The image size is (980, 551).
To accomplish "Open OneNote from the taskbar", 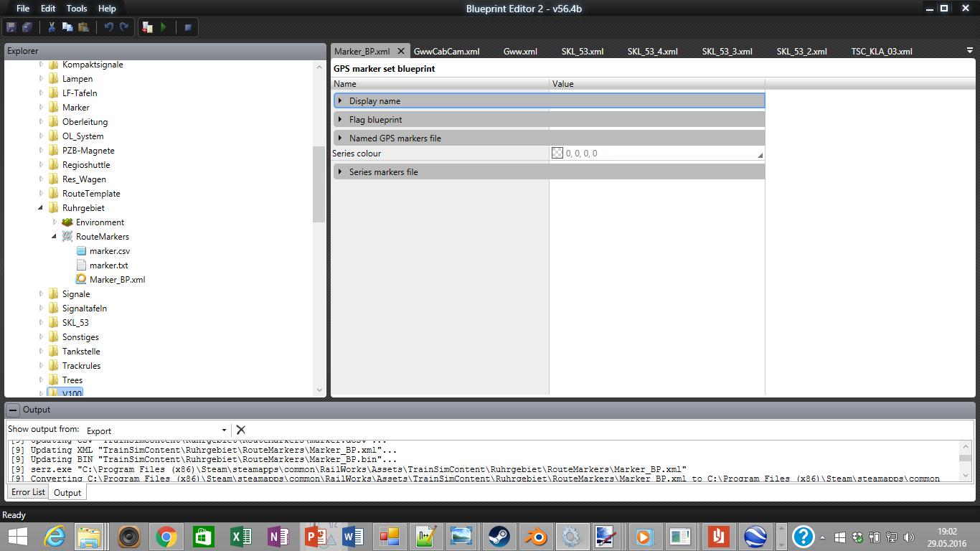I will (277, 536).
